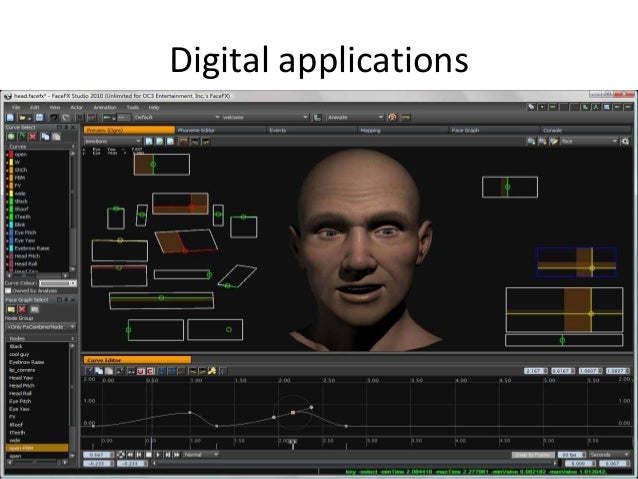The image size is (638, 479).
Task: Open the emotions workspace dropdown
Action: pos(113,141)
